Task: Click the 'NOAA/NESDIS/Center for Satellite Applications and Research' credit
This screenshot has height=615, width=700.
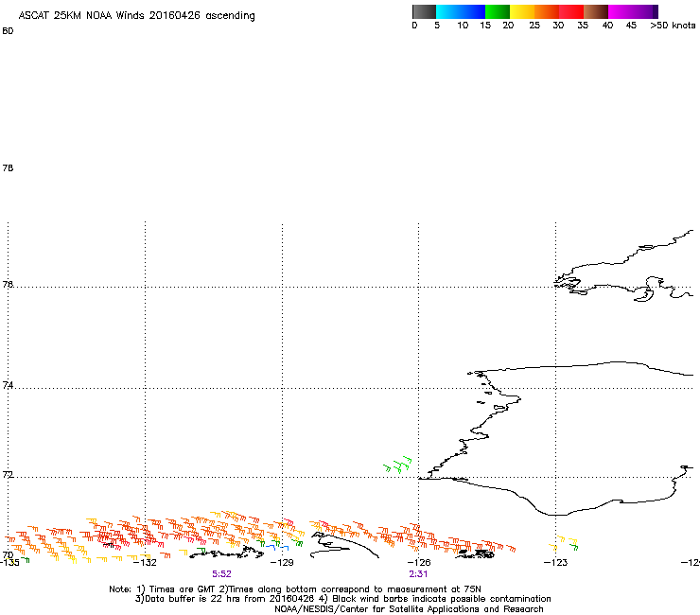Action: tap(409, 609)
